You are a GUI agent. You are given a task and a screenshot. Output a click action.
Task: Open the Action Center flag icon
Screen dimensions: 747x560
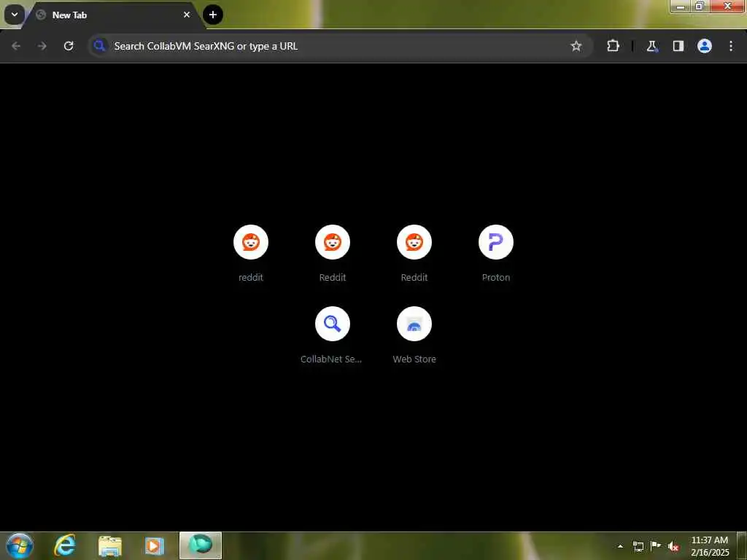(x=656, y=546)
